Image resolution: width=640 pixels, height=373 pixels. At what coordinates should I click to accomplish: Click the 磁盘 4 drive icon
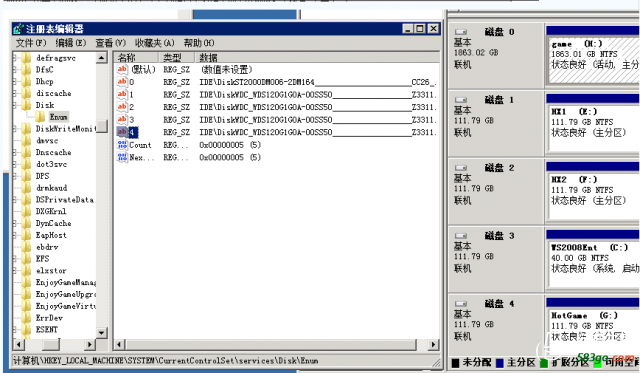[x=461, y=304]
